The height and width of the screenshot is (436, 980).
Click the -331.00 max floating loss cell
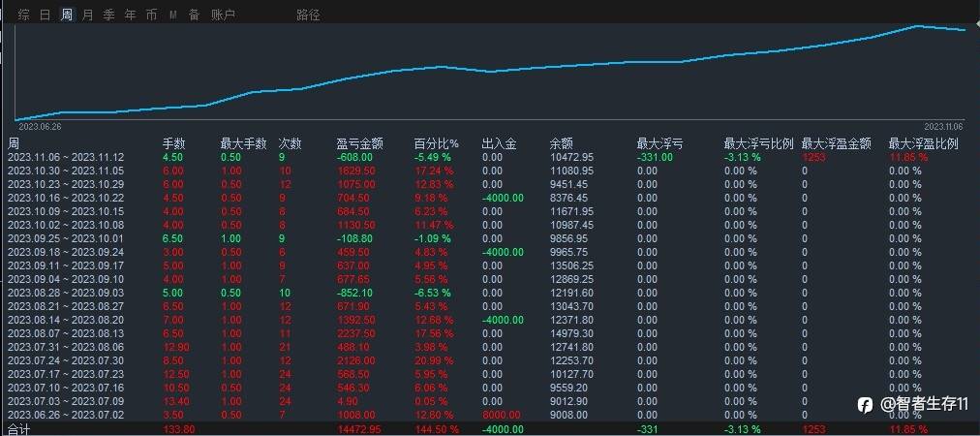[655, 157]
